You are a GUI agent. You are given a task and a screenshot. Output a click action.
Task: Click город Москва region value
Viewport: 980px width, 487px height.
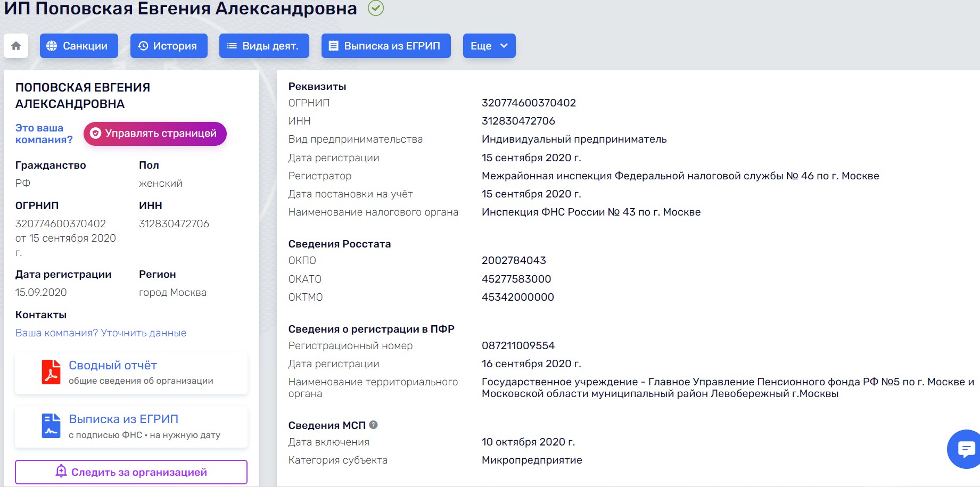coord(172,292)
